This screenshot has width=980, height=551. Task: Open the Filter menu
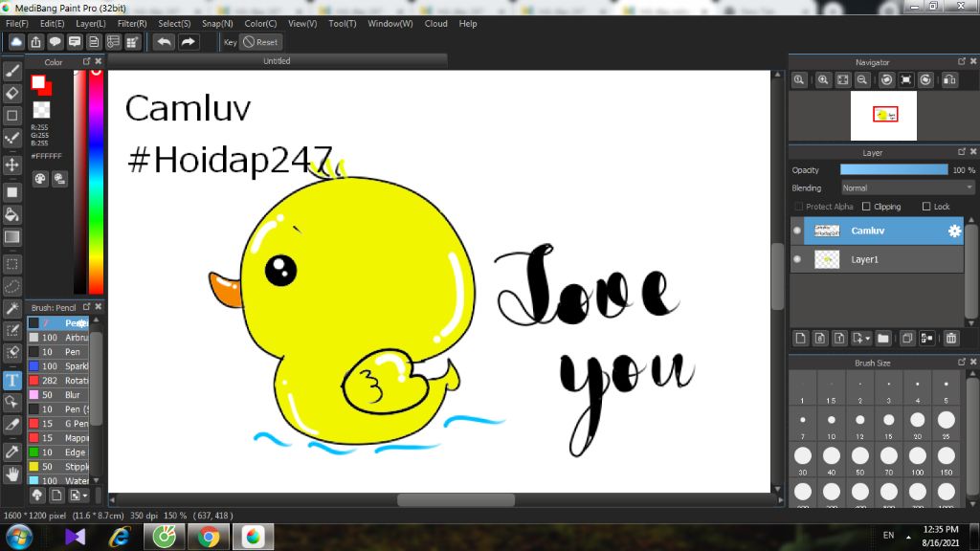pos(132,24)
